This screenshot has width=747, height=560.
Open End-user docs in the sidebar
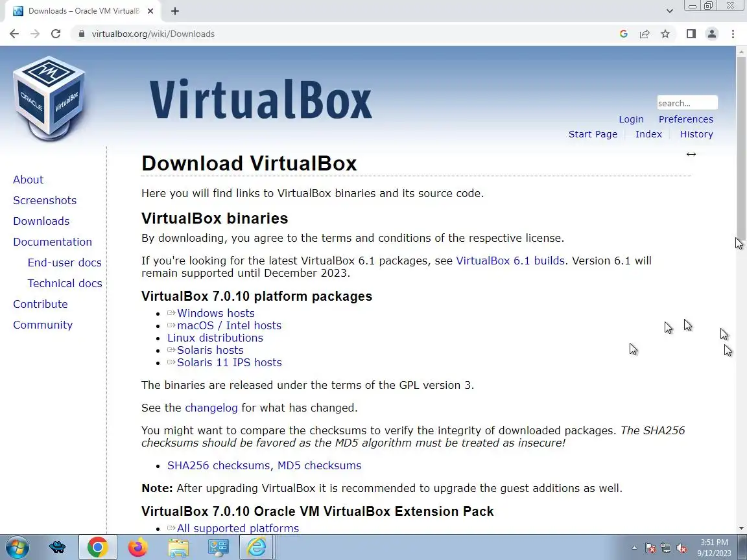coord(64,262)
